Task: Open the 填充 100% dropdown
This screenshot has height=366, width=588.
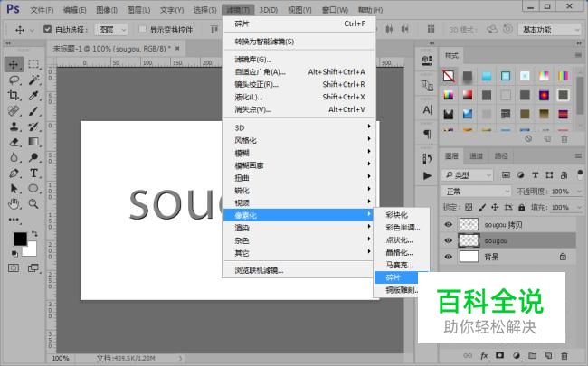Action: point(579,207)
